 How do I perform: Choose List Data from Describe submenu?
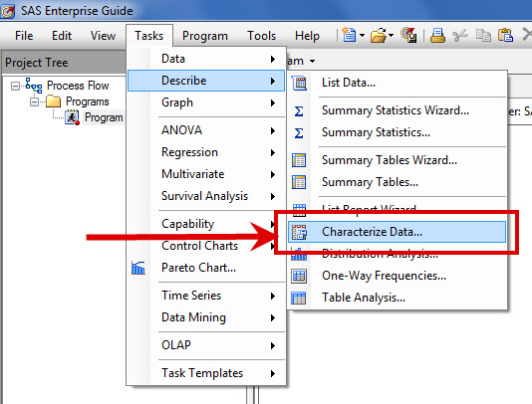tap(397, 83)
